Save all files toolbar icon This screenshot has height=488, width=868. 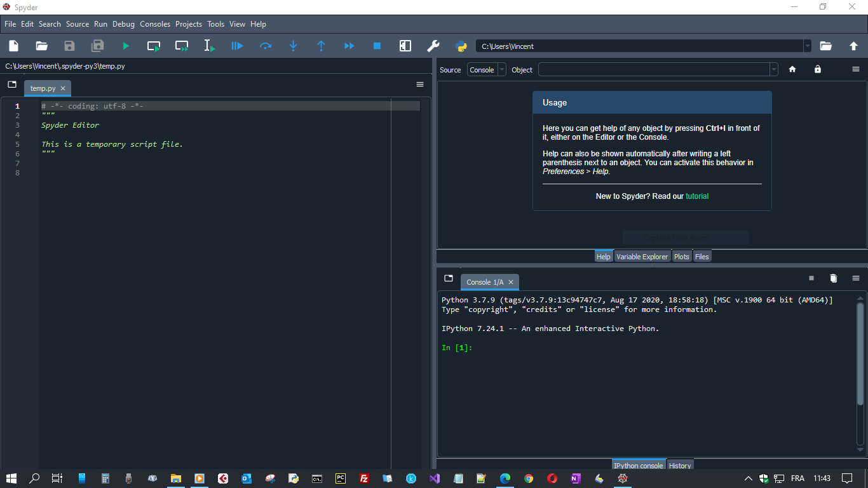click(97, 46)
